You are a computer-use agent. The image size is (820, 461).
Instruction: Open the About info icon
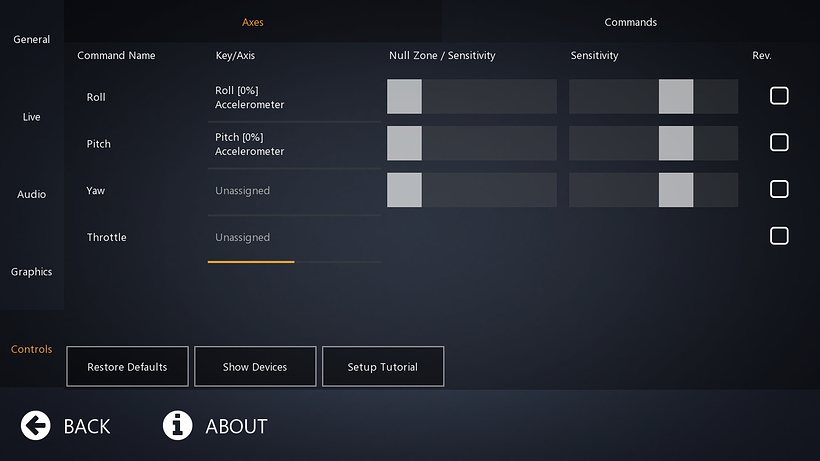click(x=177, y=425)
